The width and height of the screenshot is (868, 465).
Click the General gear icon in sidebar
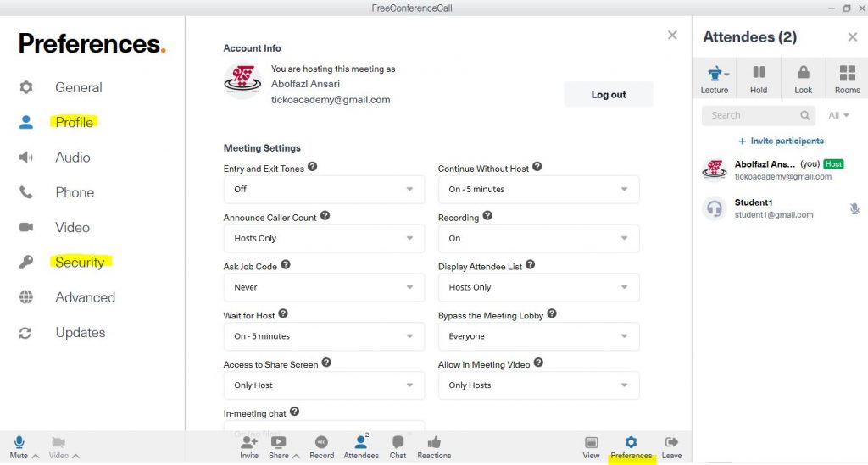(x=26, y=87)
